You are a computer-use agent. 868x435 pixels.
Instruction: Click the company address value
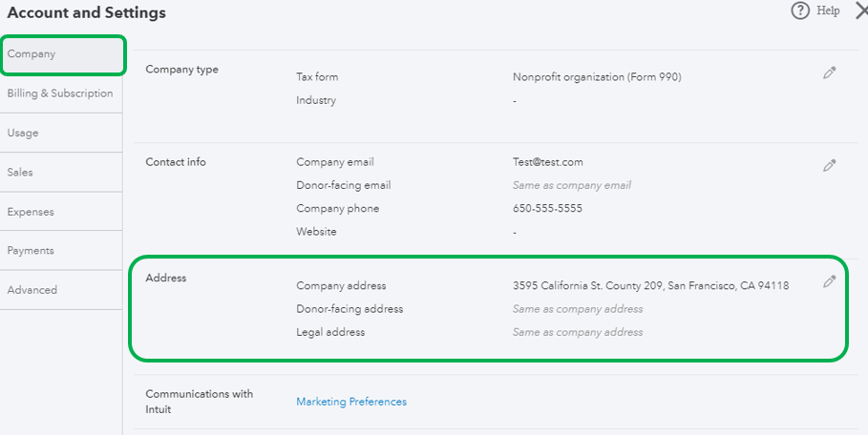(650, 285)
